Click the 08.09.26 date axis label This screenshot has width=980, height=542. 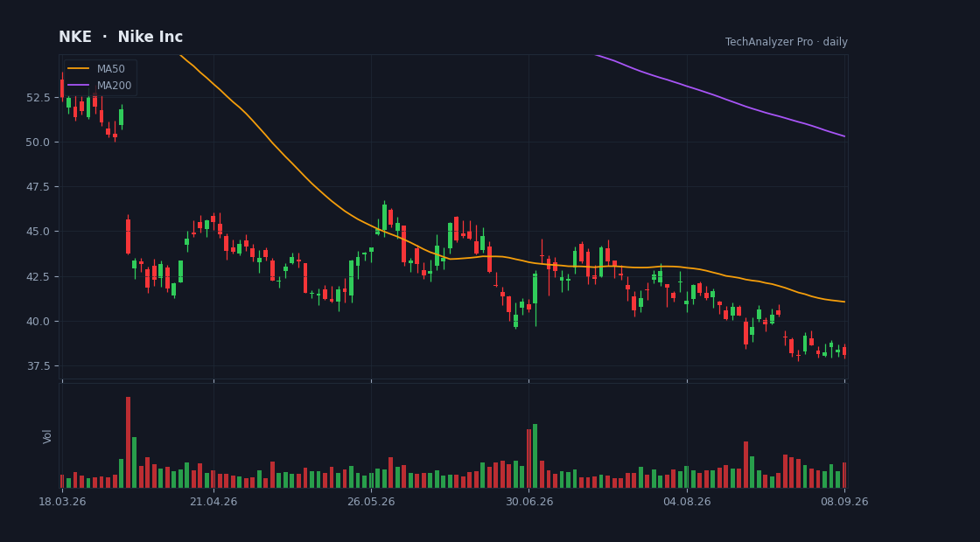845,502
